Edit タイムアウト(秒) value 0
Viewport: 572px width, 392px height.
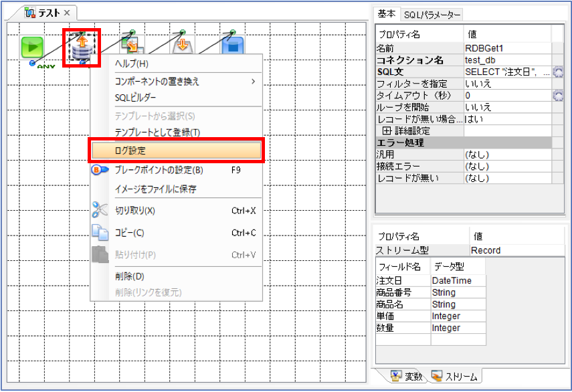tap(508, 96)
